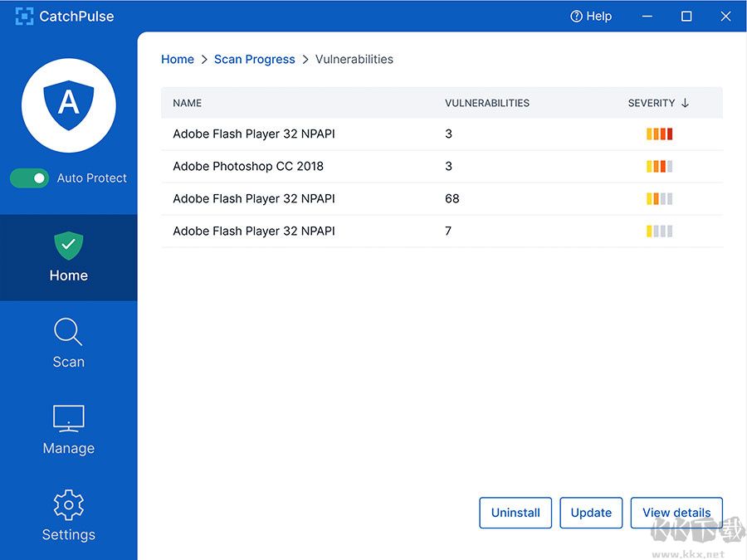The height and width of the screenshot is (560, 747).
Task: Click the CatchPulse logo icon in the title bar
Action: tap(24, 17)
